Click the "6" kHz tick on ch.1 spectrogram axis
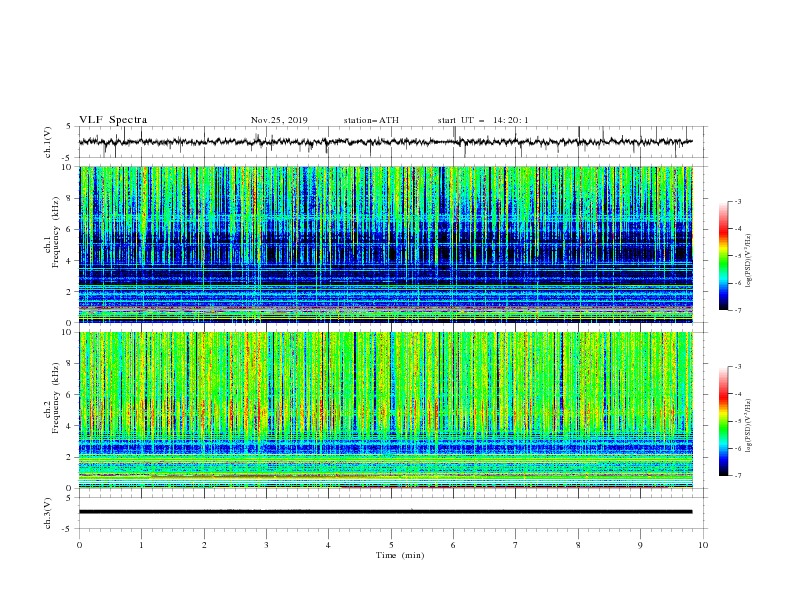Image resolution: width=792 pixels, height=612 pixels. point(70,229)
